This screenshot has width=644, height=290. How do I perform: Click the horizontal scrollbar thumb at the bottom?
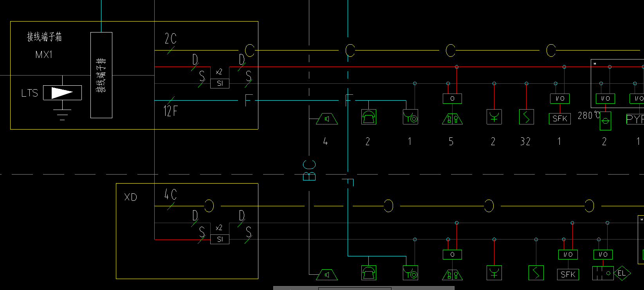point(355,288)
